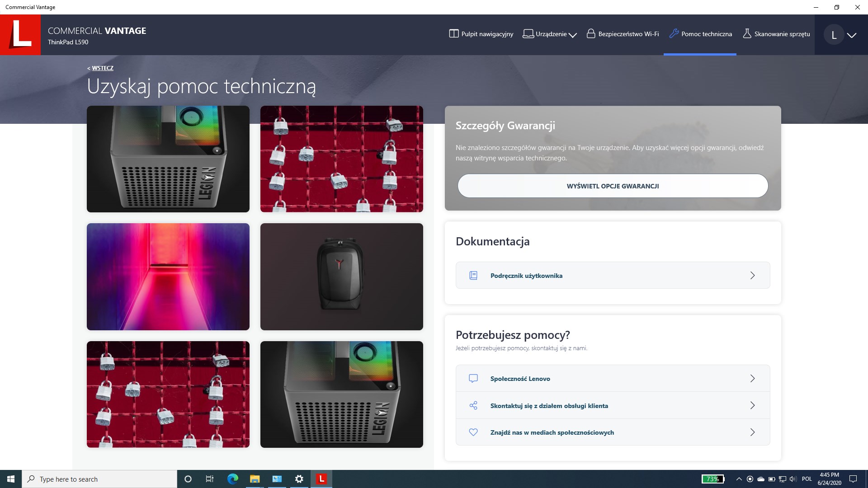Screen dimensions: 868x488
Task: Click the user avatar with letter L
Action: pyautogui.click(x=834, y=35)
